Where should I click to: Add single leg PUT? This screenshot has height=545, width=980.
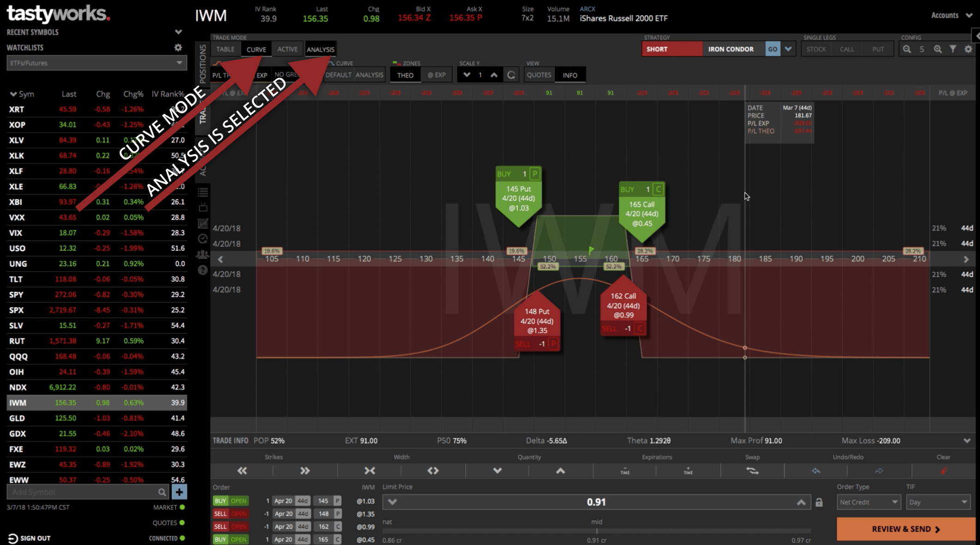pos(878,49)
